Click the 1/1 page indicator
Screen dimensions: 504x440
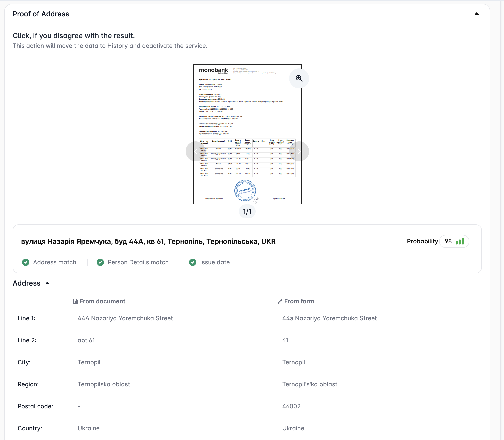[x=247, y=211]
